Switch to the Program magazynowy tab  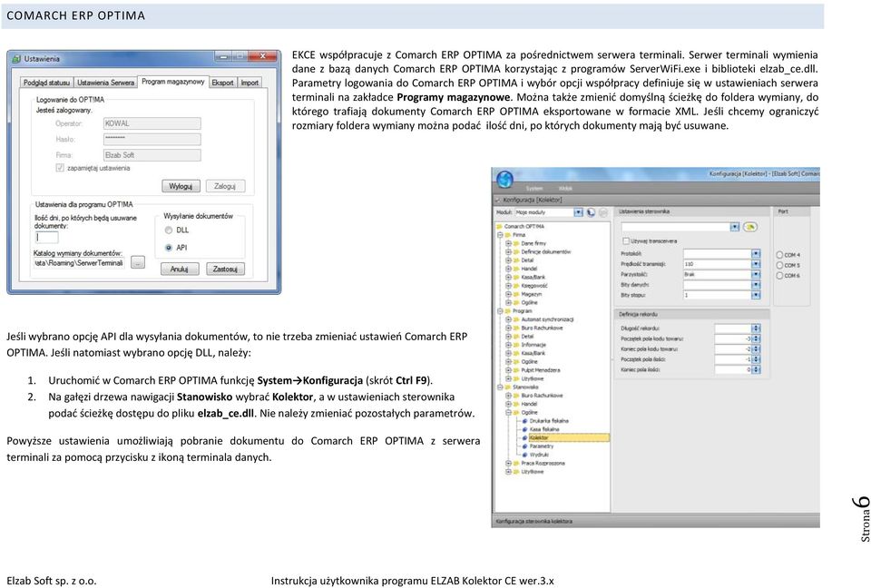coord(172,82)
